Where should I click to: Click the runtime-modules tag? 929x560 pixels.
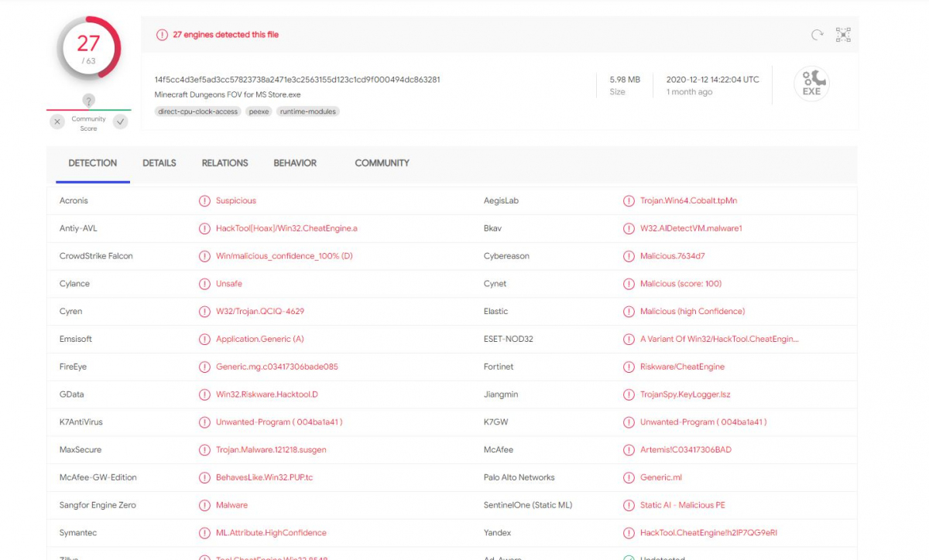tap(307, 111)
